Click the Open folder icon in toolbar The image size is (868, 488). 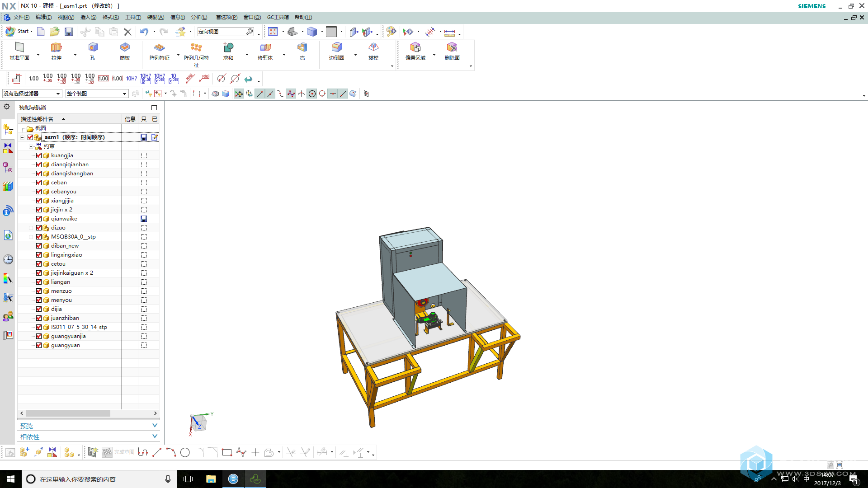point(55,32)
